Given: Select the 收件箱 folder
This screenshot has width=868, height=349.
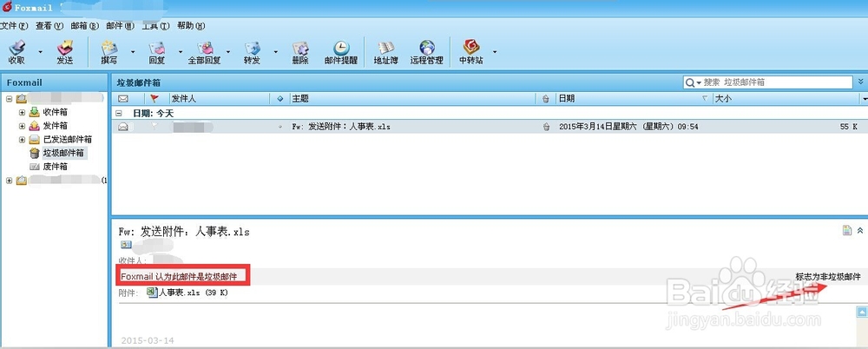Looking at the screenshot, I should pyautogui.click(x=56, y=113).
